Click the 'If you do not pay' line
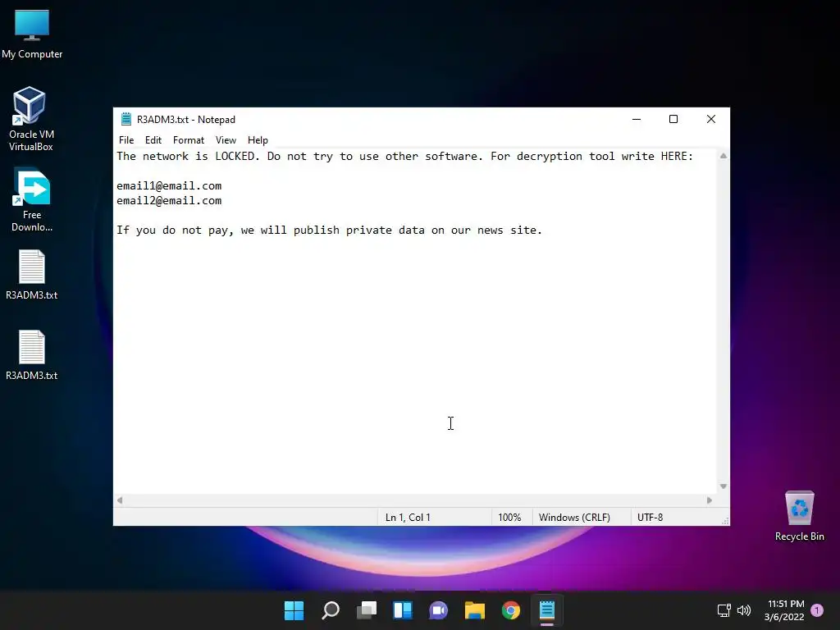The image size is (840, 630). coord(330,231)
